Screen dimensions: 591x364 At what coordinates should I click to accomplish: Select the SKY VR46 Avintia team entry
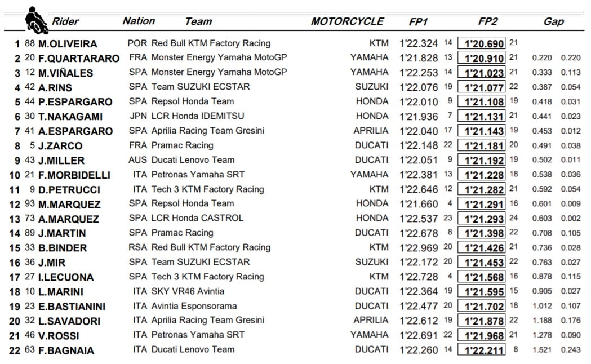coord(188,291)
